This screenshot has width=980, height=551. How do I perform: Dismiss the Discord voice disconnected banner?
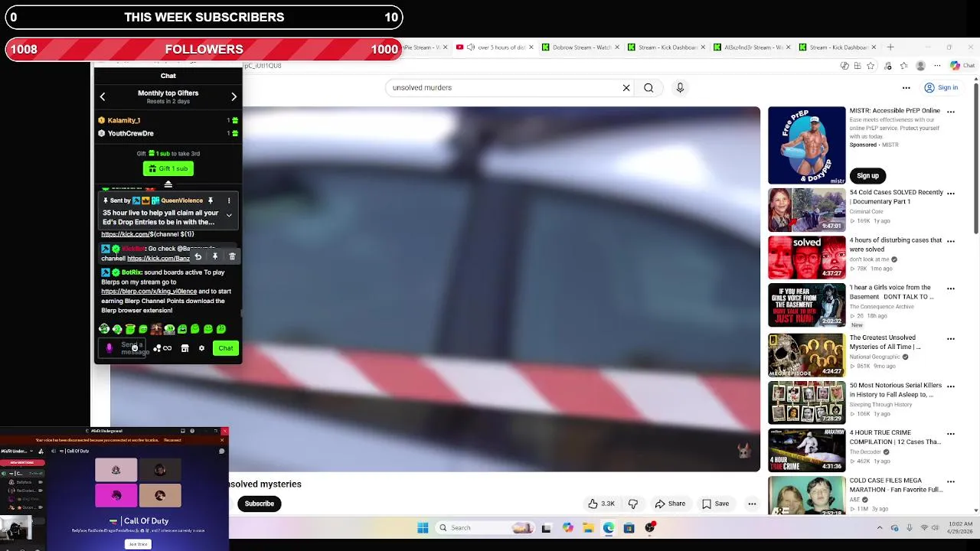click(x=222, y=440)
